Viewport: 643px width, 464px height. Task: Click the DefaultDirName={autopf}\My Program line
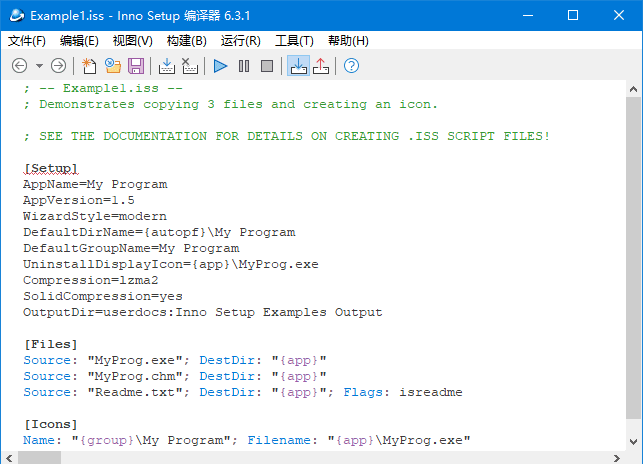[x=159, y=232]
